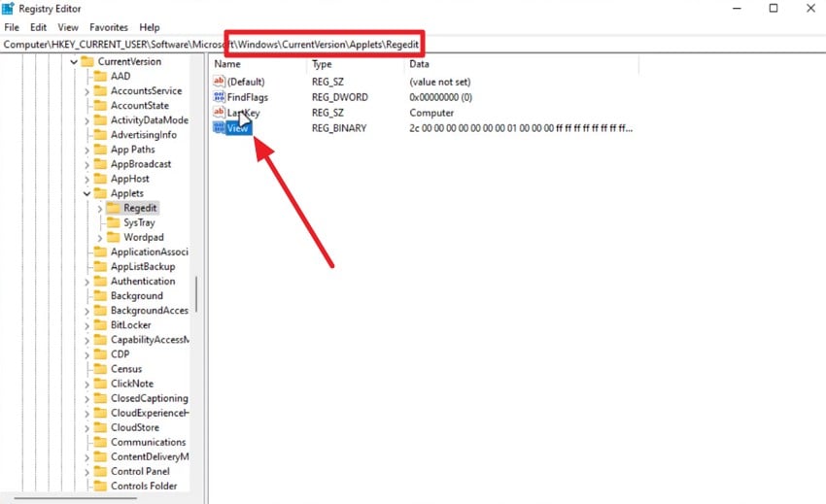This screenshot has width=826, height=504.
Task: Click the registry path address bar
Action: [413, 45]
